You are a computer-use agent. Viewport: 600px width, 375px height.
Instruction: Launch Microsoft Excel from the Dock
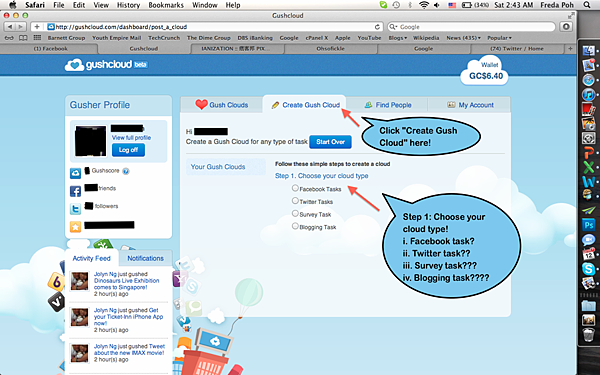pyautogui.click(x=588, y=167)
